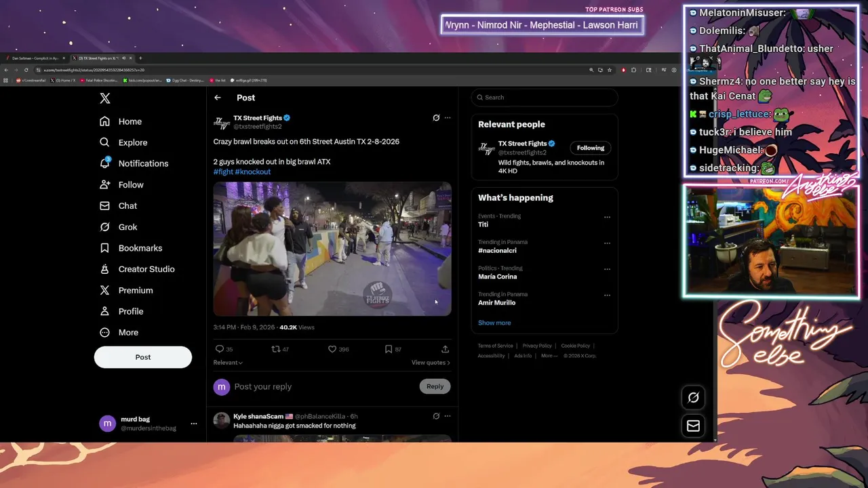Click Show more under What's happening

click(494, 323)
